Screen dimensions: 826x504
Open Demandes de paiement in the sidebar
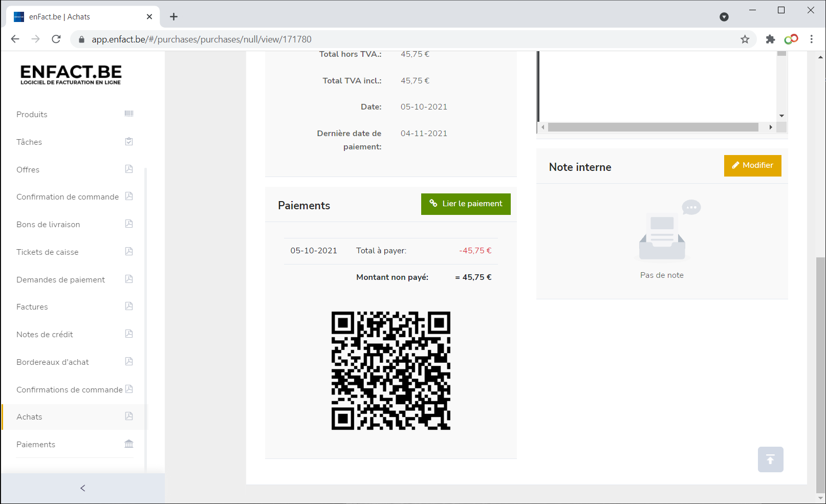(x=60, y=280)
